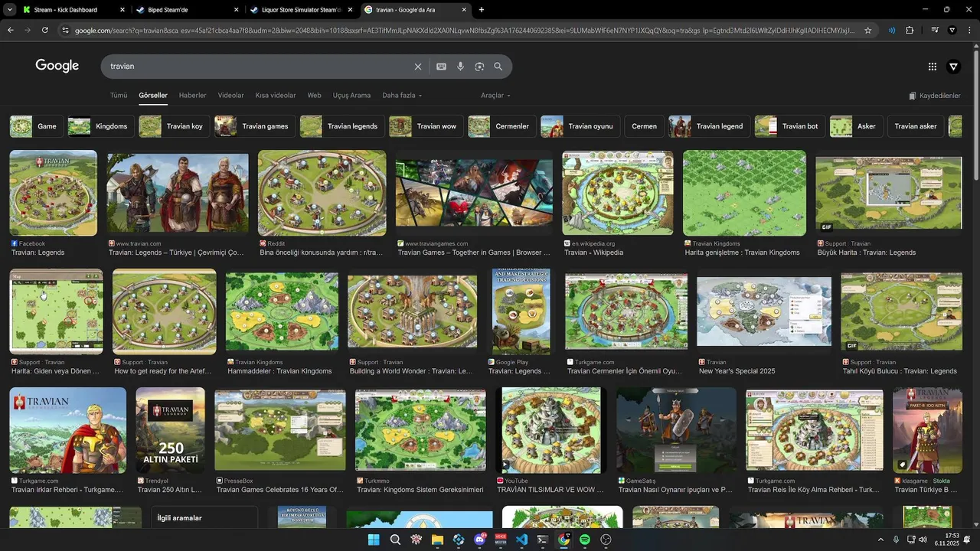The height and width of the screenshot is (551, 980).
Task: Open Visual Studio Code from the taskbar
Action: pyautogui.click(x=521, y=540)
